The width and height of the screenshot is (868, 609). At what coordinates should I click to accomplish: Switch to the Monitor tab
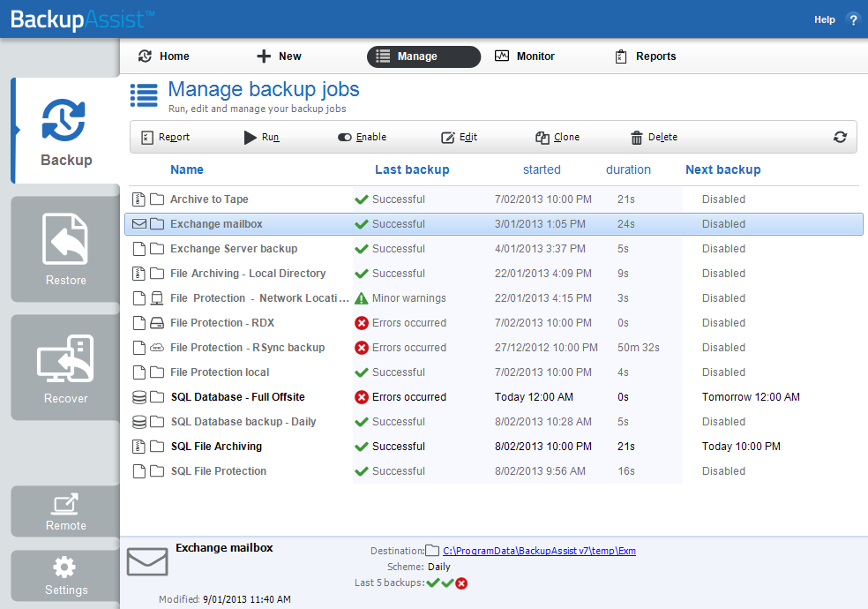pos(524,56)
